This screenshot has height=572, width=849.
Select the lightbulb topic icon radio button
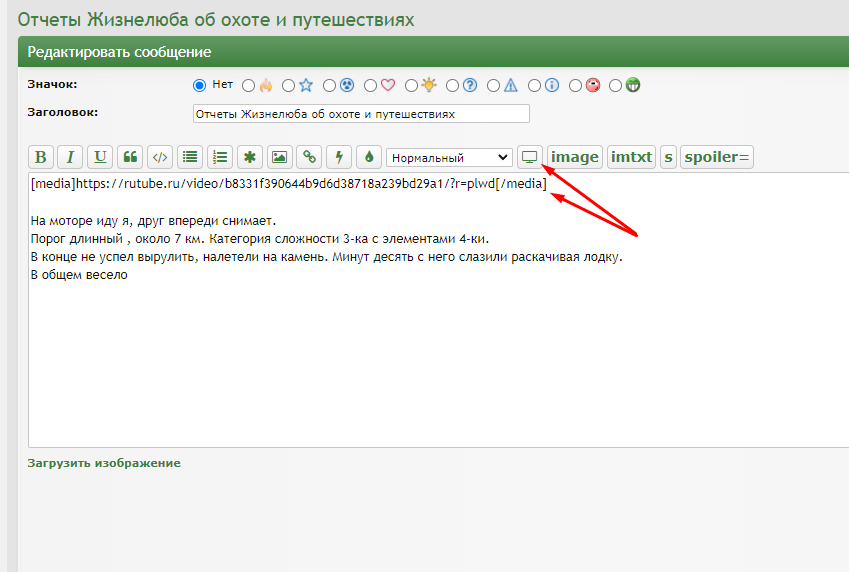click(x=412, y=86)
